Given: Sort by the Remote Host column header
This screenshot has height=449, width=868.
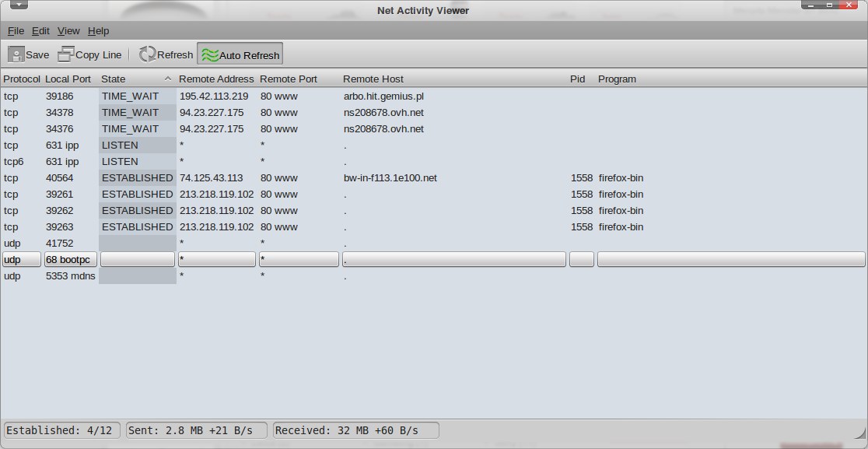Looking at the screenshot, I should click(454, 79).
